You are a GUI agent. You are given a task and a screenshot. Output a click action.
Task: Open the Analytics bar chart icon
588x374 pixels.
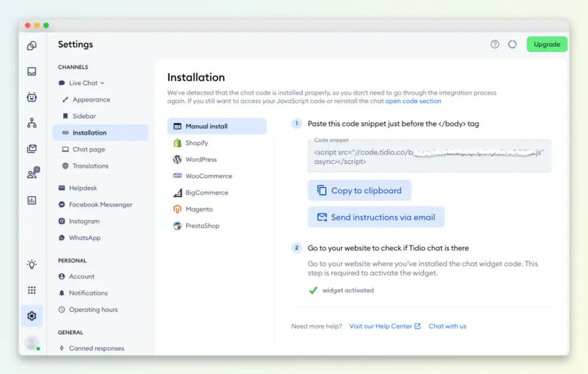32,200
